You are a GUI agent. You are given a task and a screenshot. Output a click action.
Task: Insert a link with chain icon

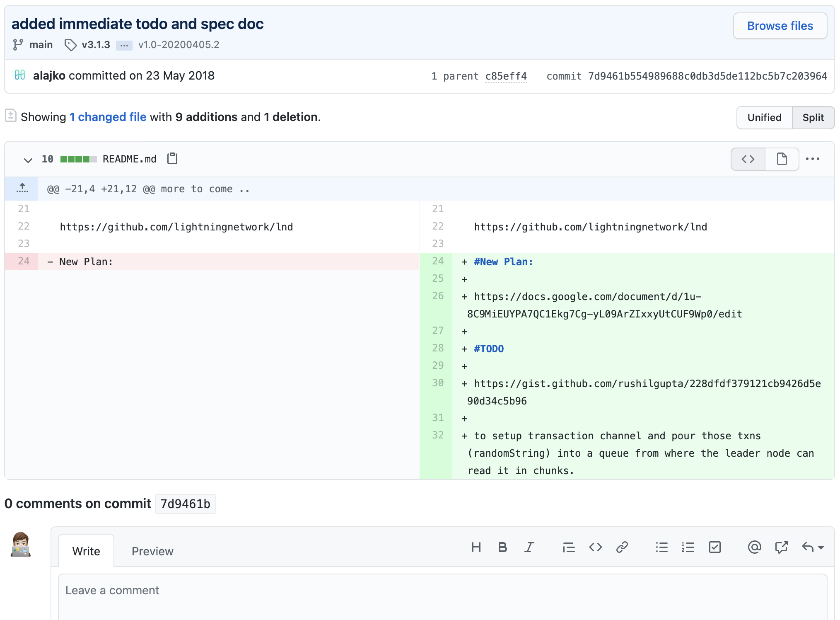[622, 547]
